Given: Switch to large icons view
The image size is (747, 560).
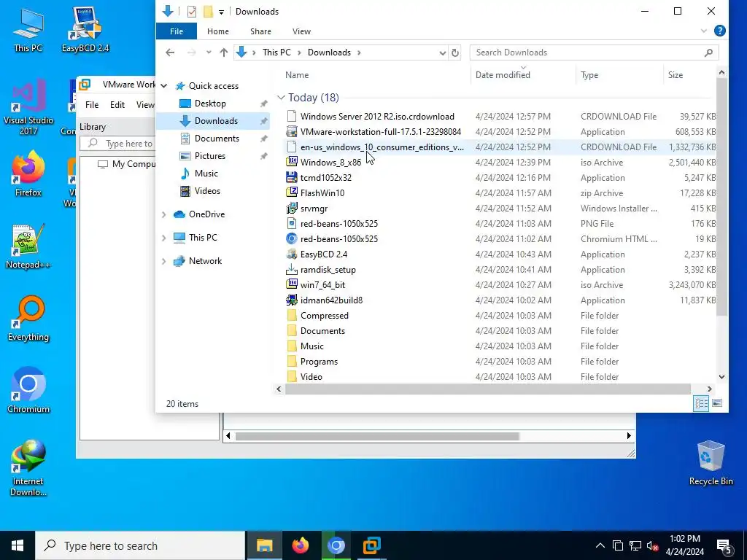Looking at the screenshot, I should click(717, 403).
